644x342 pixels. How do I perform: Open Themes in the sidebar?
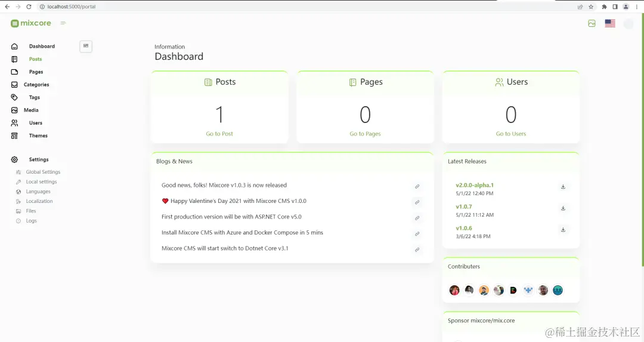coord(38,135)
